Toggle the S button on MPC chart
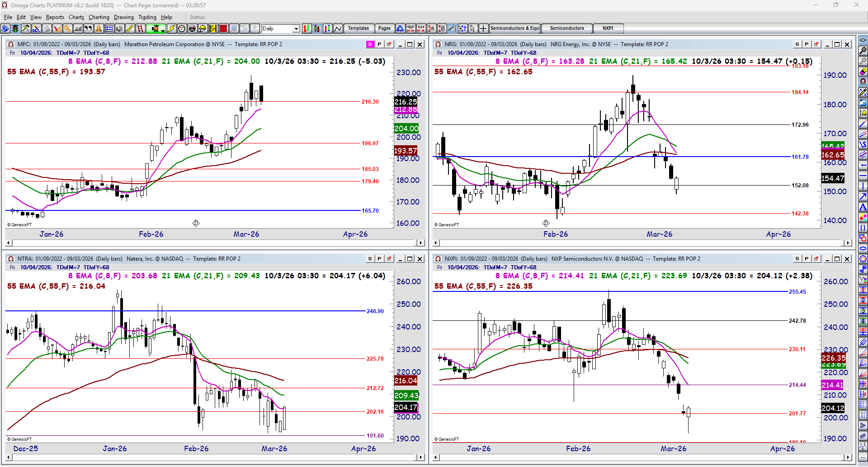 (370, 44)
